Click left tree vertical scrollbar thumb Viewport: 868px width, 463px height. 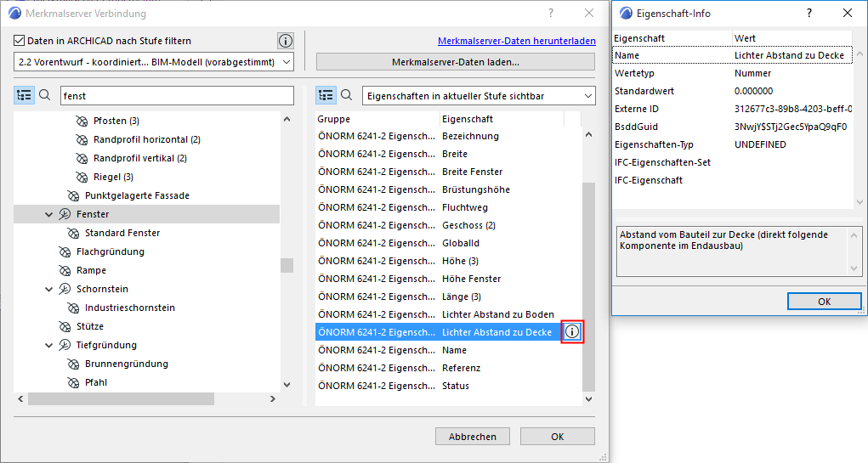coord(286,266)
